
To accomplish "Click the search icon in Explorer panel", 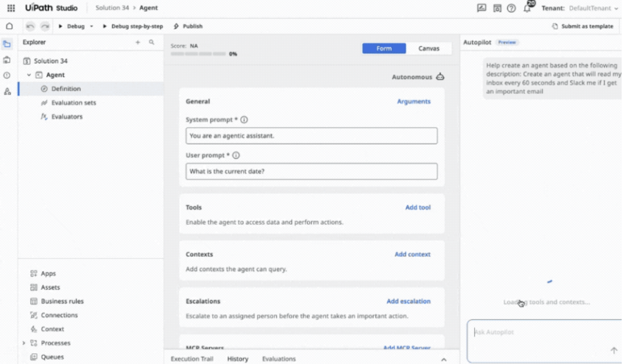I will pos(152,42).
